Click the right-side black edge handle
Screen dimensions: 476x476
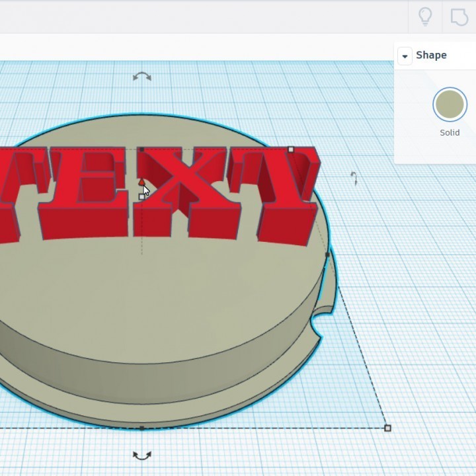[328, 255]
